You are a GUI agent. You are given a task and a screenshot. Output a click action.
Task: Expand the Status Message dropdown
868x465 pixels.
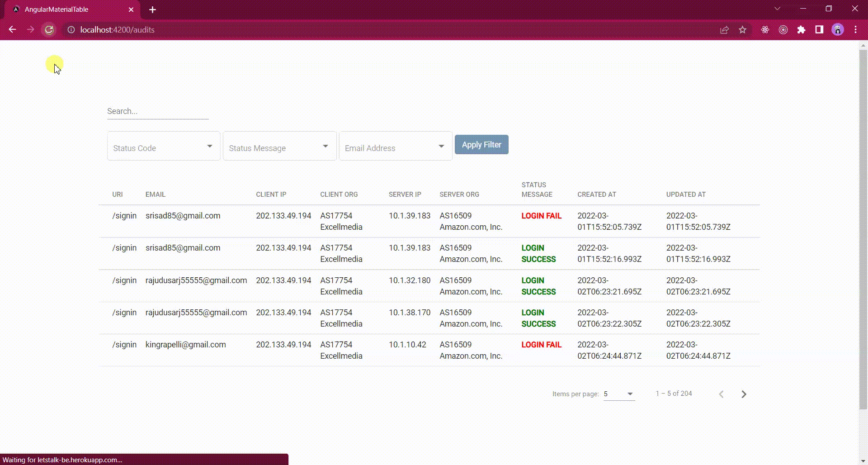click(x=279, y=146)
